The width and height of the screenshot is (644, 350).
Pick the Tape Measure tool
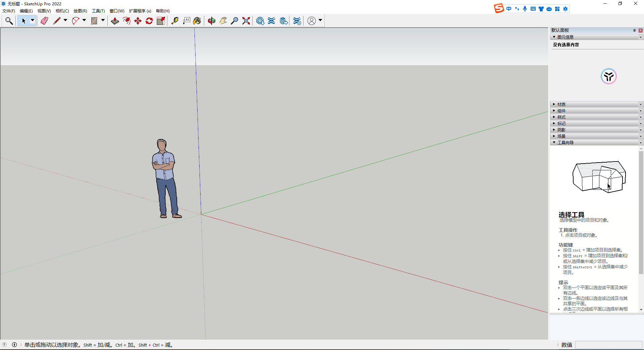[175, 21]
